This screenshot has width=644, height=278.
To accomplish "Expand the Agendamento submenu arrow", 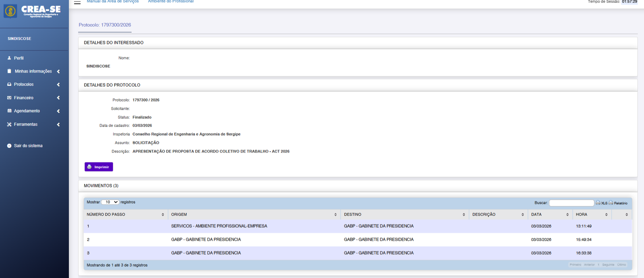I will [58, 111].
